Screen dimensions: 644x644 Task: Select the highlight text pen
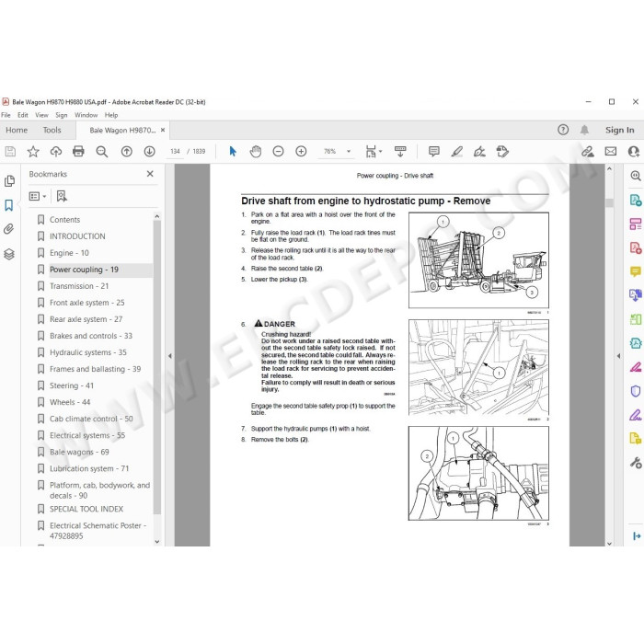(x=456, y=152)
